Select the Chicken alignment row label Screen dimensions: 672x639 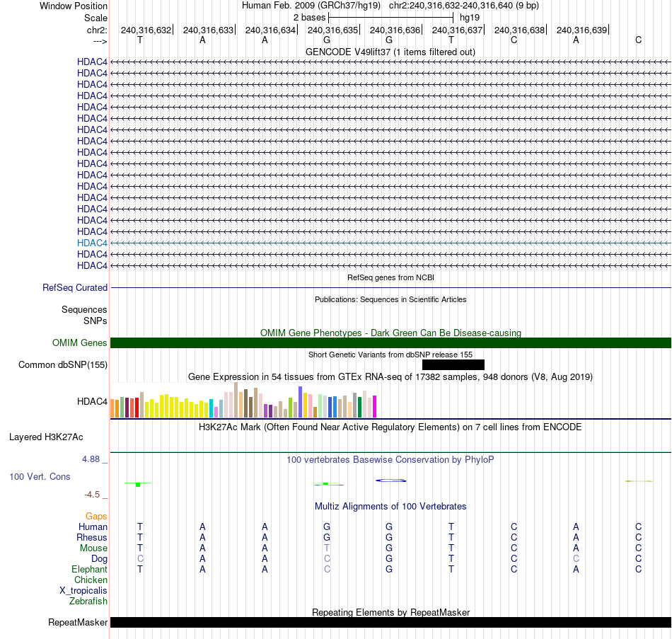point(91,580)
